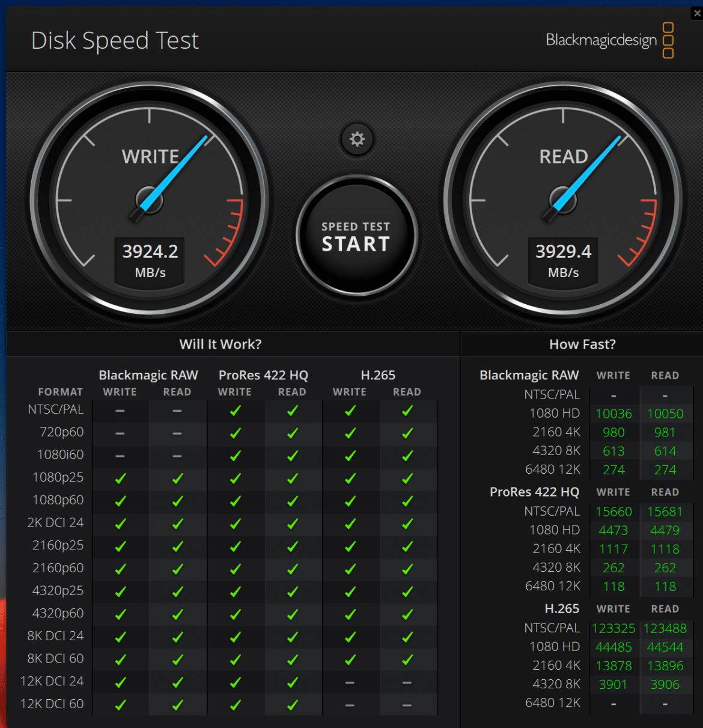Viewport: 703px width, 728px height.
Task: Click 12K DCI 60 ProRes 422 HQ write checkmark
Action: [236, 705]
